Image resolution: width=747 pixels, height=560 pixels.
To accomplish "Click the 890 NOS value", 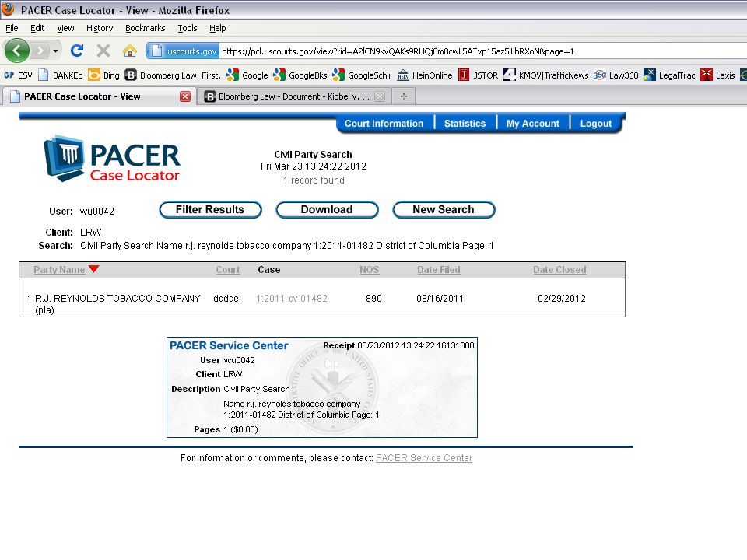I will [x=374, y=299].
